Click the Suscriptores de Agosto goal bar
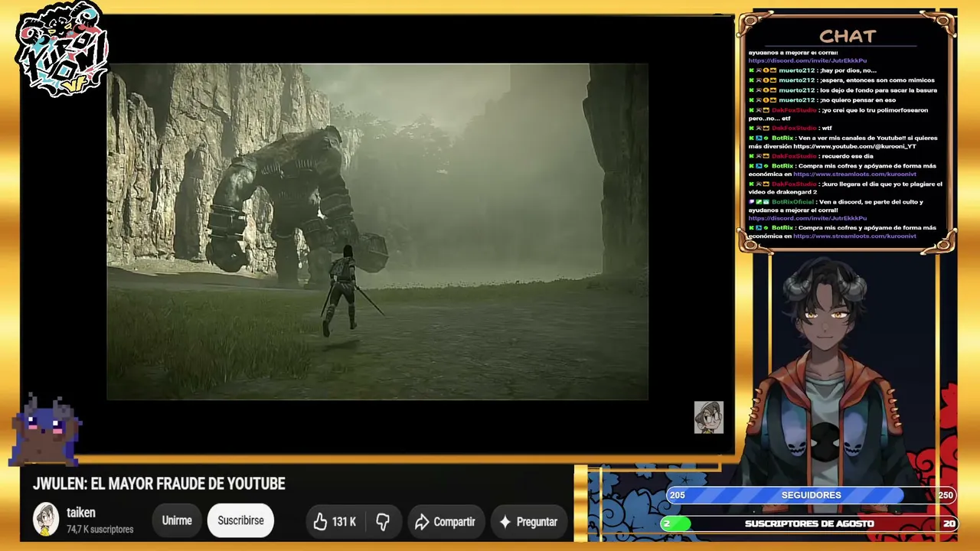This screenshot has width=980, height=551. (x=808, y=523)
